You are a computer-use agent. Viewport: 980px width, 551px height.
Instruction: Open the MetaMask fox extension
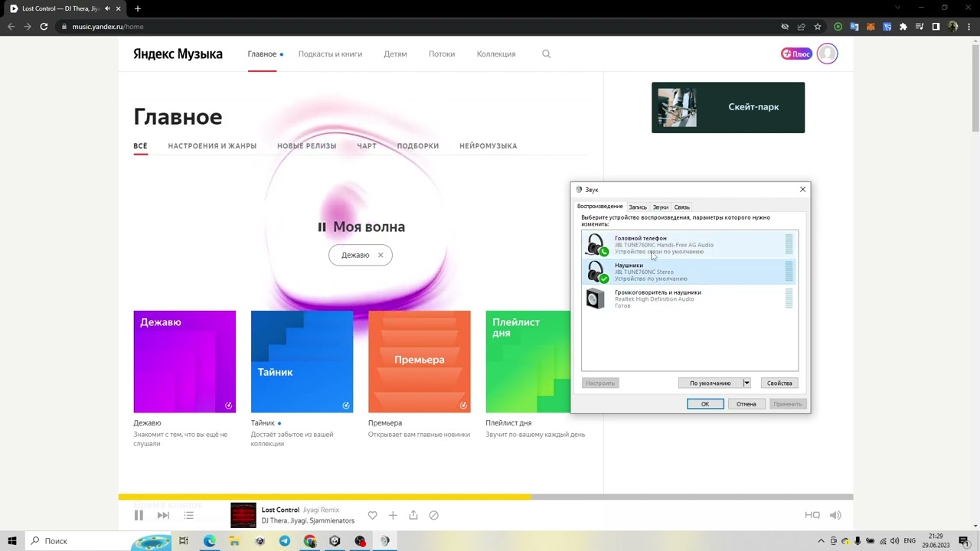pyautogui.click(x=871, y=27)
